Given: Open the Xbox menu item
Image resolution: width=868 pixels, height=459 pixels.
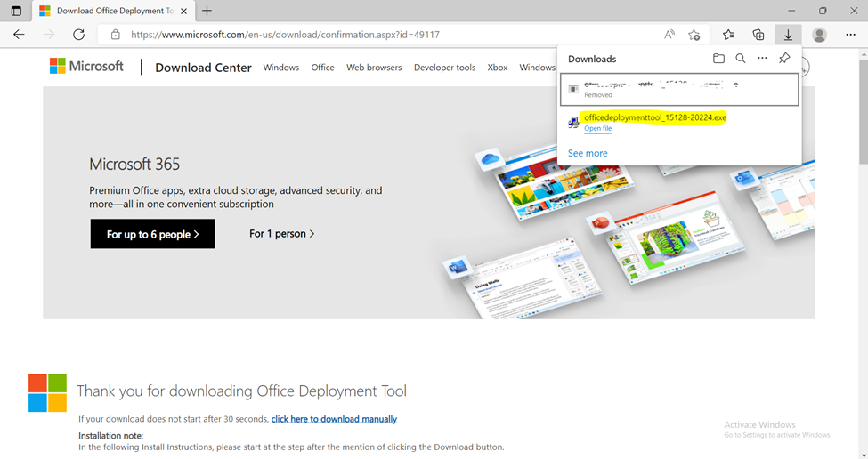Looking at the screenshot, I should [x=497, y=68].
